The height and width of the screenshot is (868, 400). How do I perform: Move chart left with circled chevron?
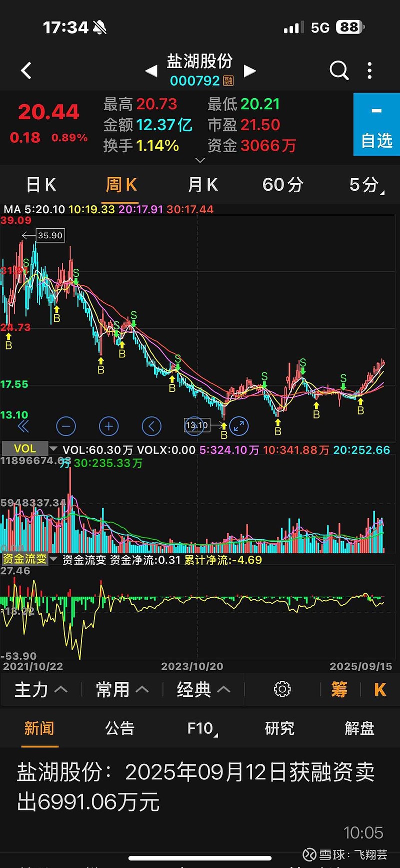(x=151, y=426)
